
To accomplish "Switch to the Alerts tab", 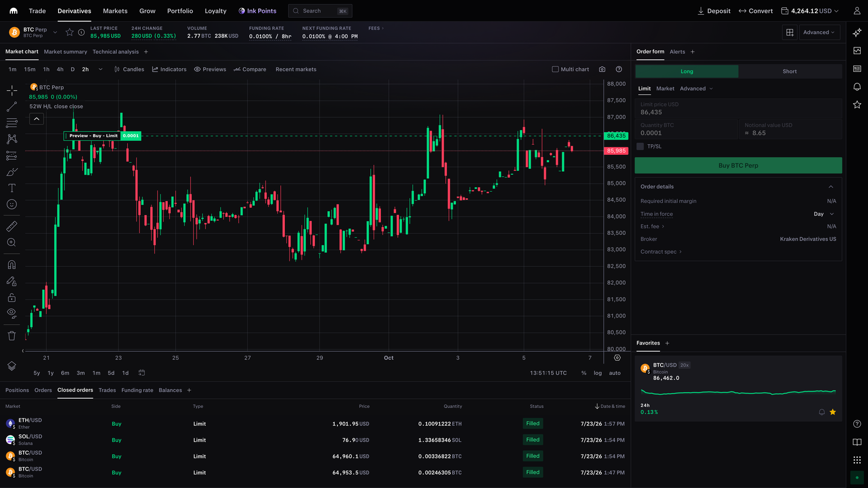I will pos(677,52).
